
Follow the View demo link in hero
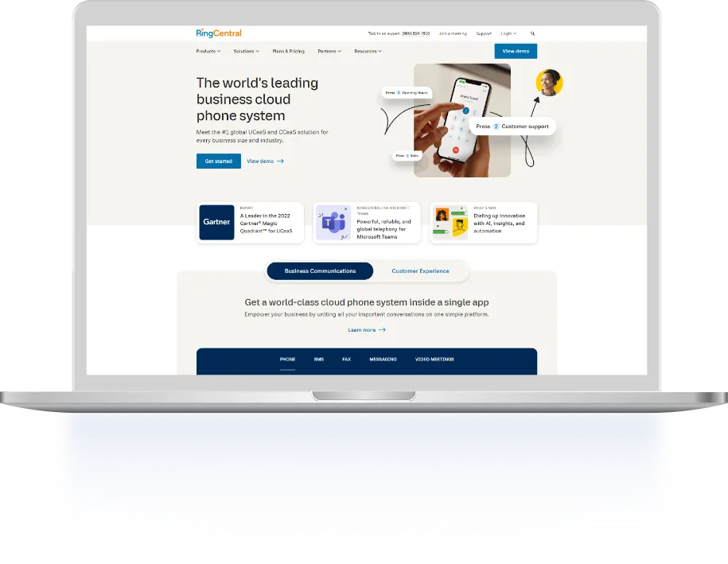click(x=260, y=161)
